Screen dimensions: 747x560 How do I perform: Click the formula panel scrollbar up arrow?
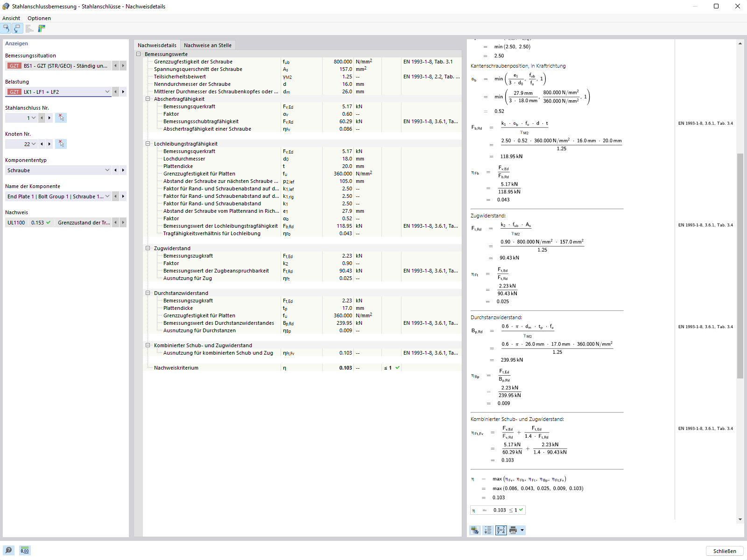(740, 43)
